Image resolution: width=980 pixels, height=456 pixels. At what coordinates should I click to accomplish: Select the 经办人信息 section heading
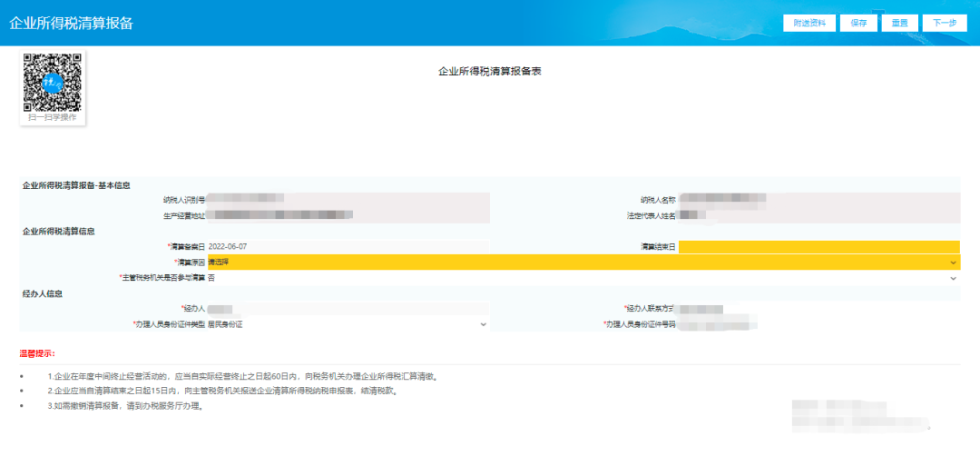[43, 293]
